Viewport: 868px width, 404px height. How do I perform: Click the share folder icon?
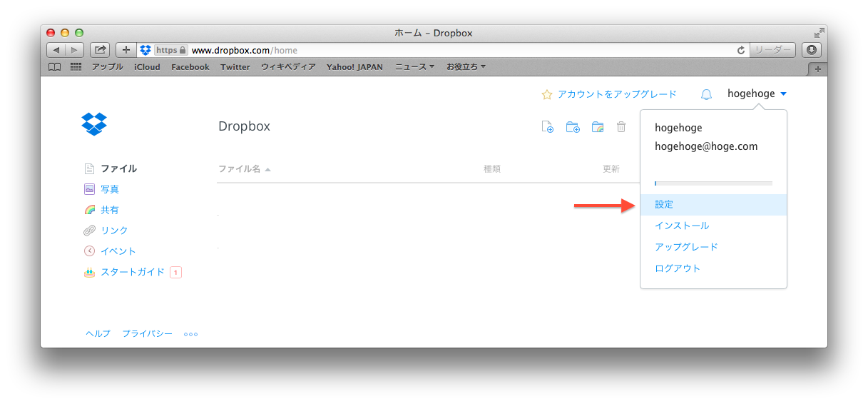coord(598,127)
